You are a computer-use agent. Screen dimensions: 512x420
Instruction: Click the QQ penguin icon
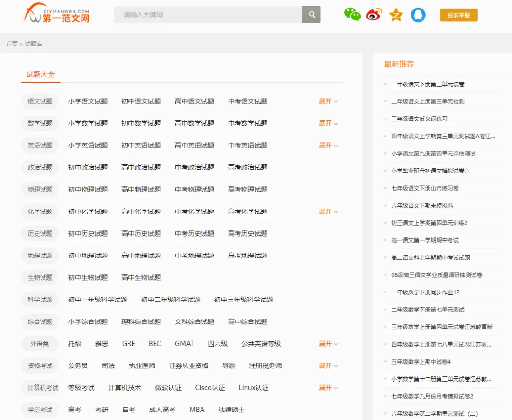pos(418,15)
